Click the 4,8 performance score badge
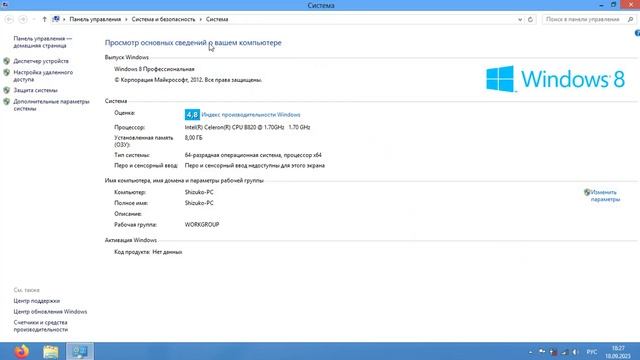Image resolution: width=640 pixels, height=360 pixels. [x=192, y=115]
